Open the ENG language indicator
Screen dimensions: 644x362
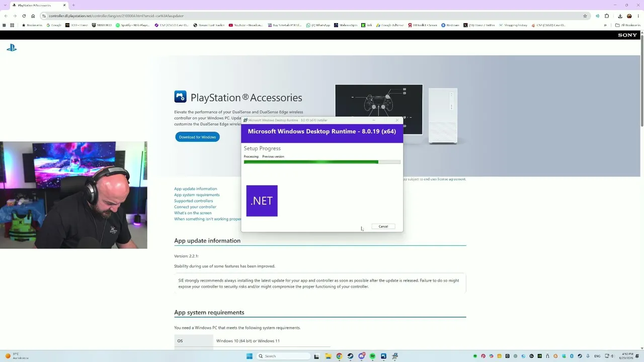point(597,356)
